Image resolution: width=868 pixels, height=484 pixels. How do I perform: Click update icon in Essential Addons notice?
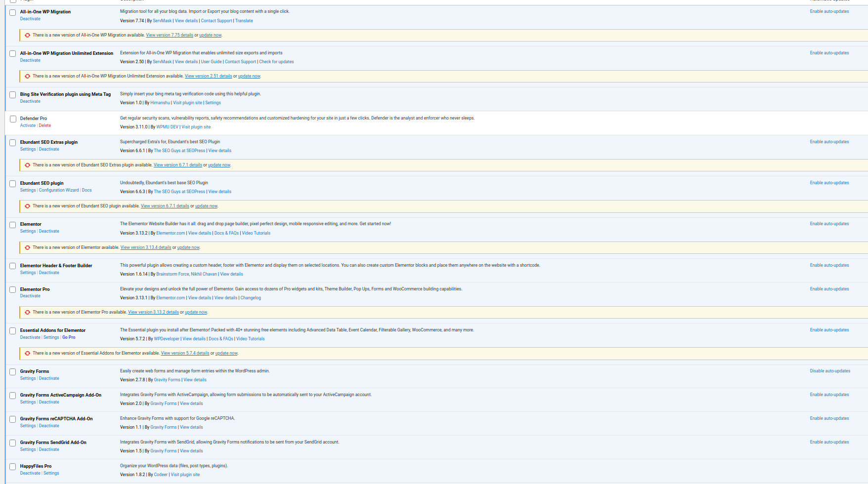[28, 353]
